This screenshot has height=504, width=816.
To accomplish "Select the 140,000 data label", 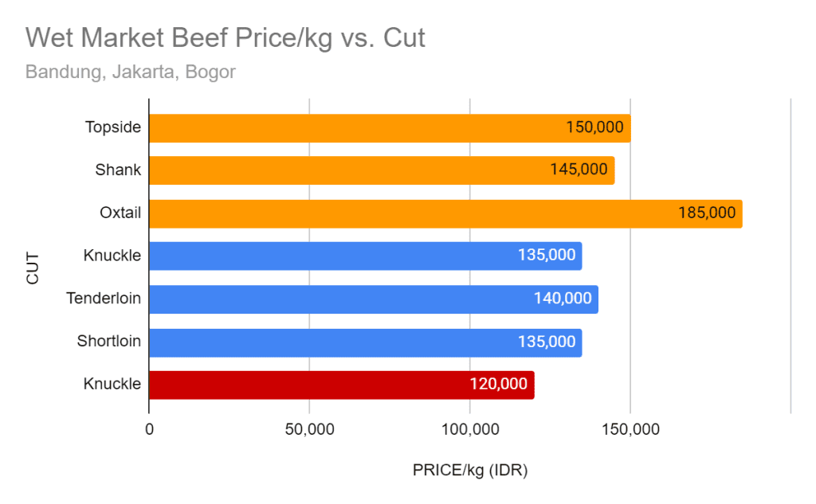I will 563,299.
